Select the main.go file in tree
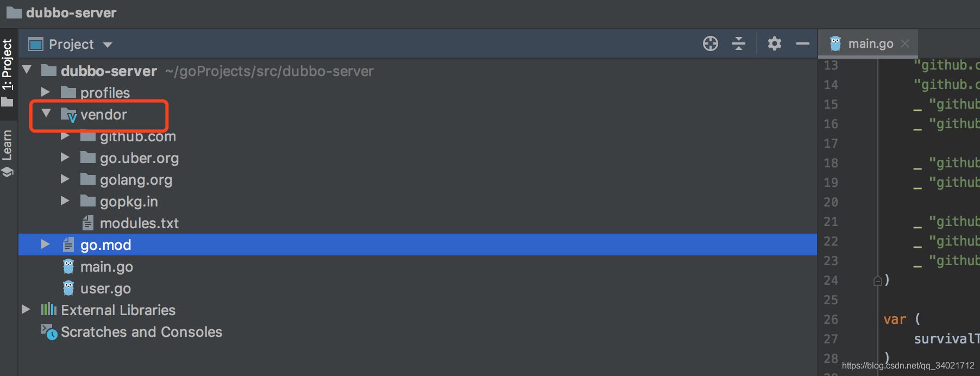The height and width of the screenshot is (376, 980). (x=106, y=266)
